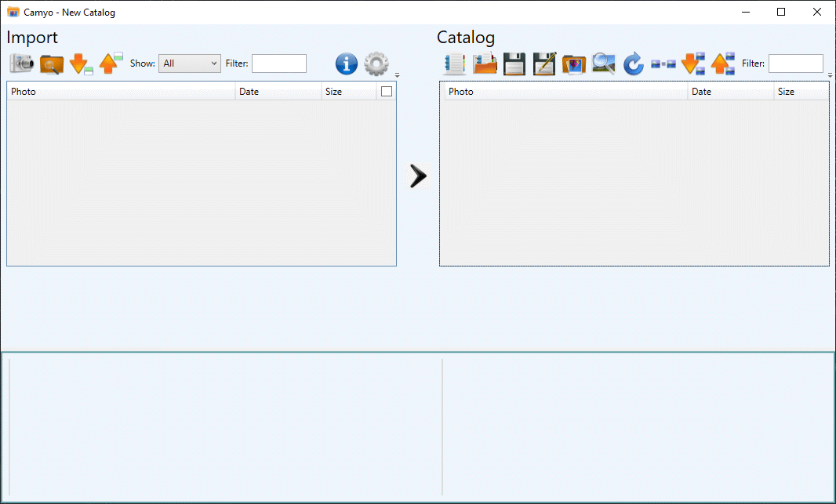Expand the Catalog toolbar overflow arrow
836x504 pixels.
point(830,75)
